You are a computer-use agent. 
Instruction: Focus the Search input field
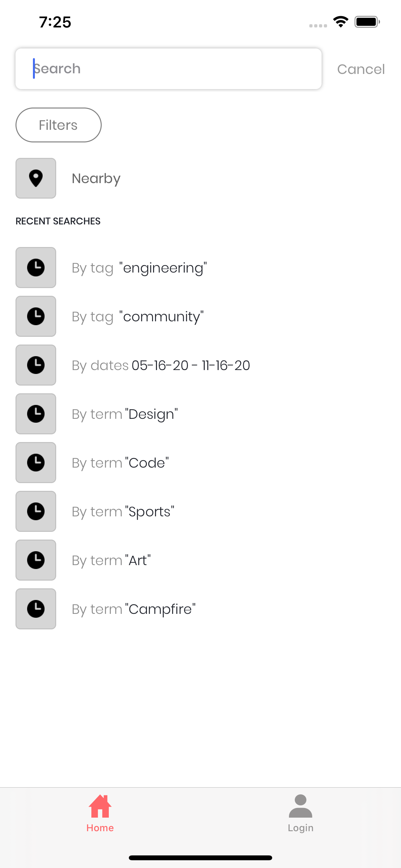(169, 69)
